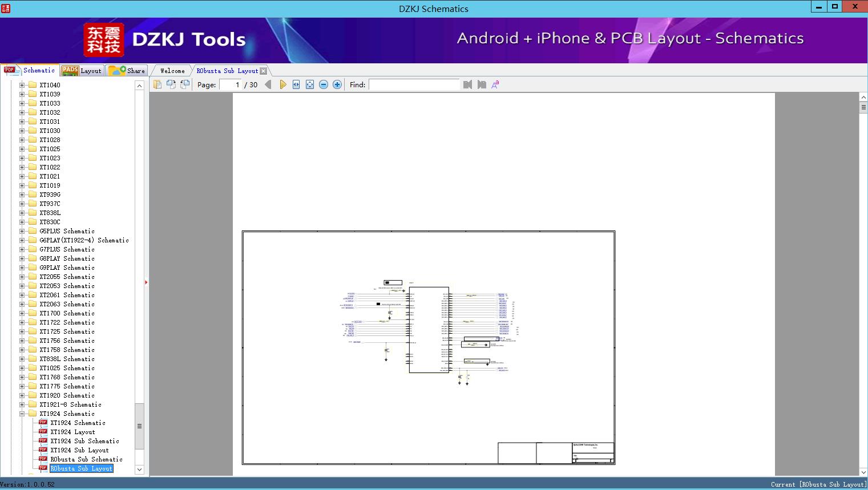This screenshot has width=868, height=490.
Task: Collapse the XT1924 Schematic folder
Action: click(22, 414)
